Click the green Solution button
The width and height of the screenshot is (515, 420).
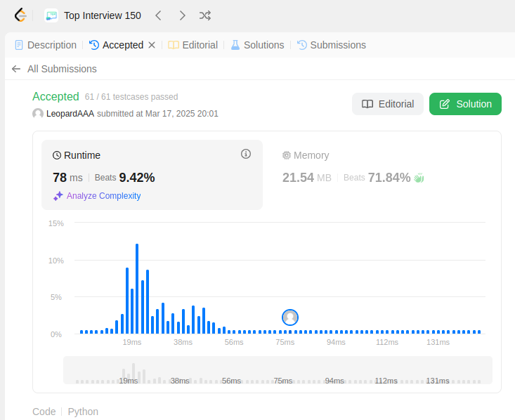coord(465,104)
